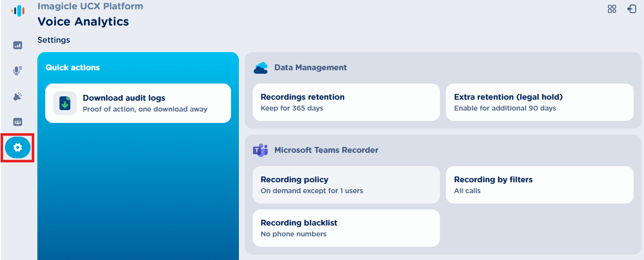This screenshot has width=644, height=260.
Task: Click the Imagicle logo in the sidebar
Action: pos(18,11)
